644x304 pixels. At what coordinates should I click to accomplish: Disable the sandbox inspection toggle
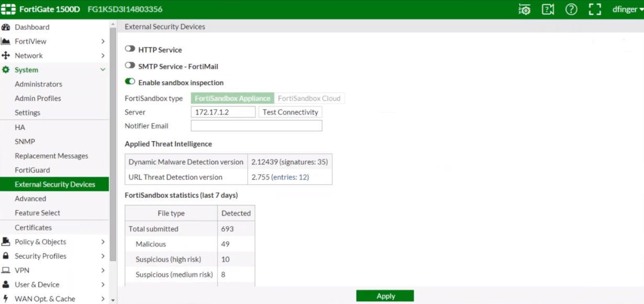tap(130, 82)
